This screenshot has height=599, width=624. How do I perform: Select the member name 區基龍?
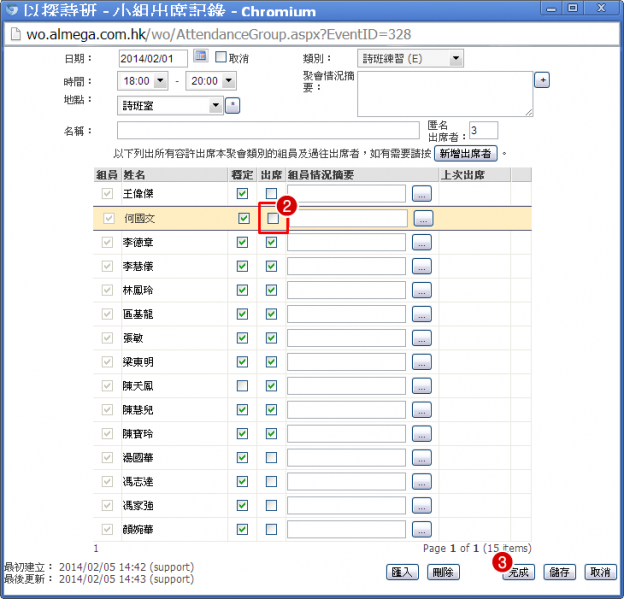[138, 314]
